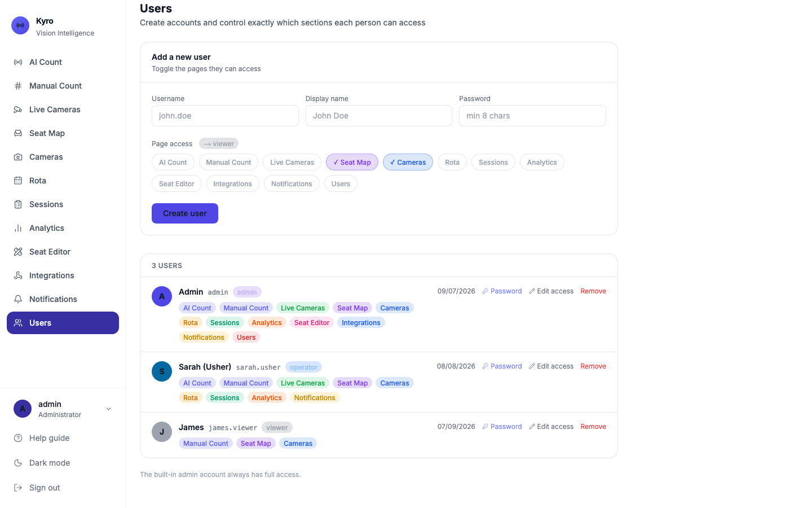This screenshot has width=812, height=508.
Task: Click the Sessions clipboard icon
Action: [18, 204]
